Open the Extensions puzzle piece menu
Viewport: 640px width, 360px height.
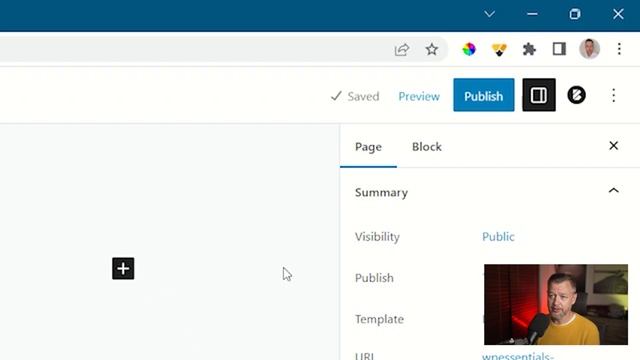(x=529, y=49)
